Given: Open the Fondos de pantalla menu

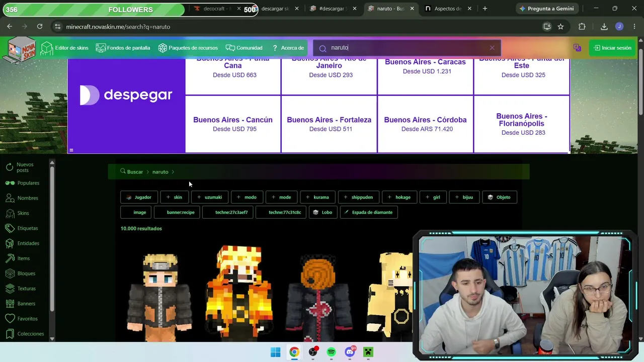Looking at the screenshot, I should point(123,48).
